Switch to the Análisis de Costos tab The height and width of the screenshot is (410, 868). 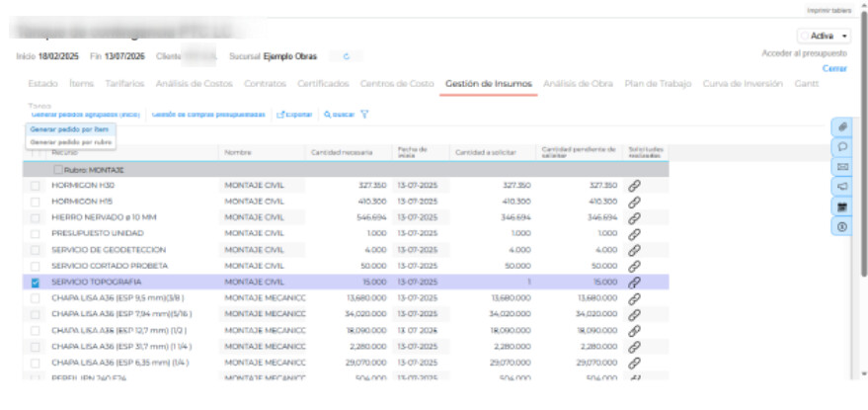pyautogui.click(x=195, y=84)
